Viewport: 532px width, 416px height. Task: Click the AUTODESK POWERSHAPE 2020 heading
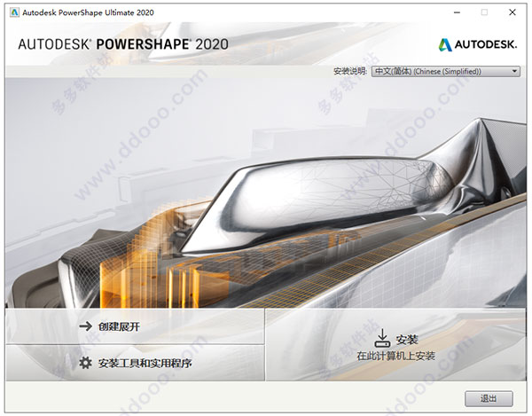pos(123,44)
